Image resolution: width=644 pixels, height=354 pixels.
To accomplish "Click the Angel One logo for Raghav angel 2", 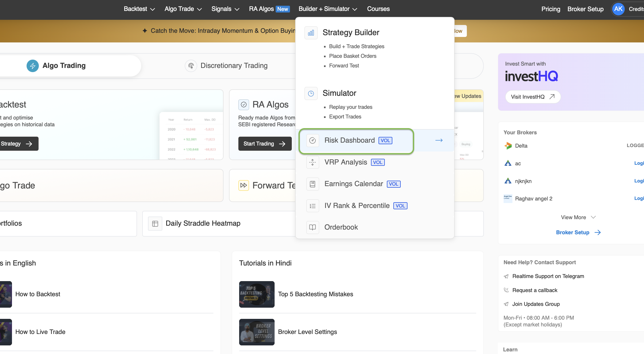I will (x=508, y=199).
